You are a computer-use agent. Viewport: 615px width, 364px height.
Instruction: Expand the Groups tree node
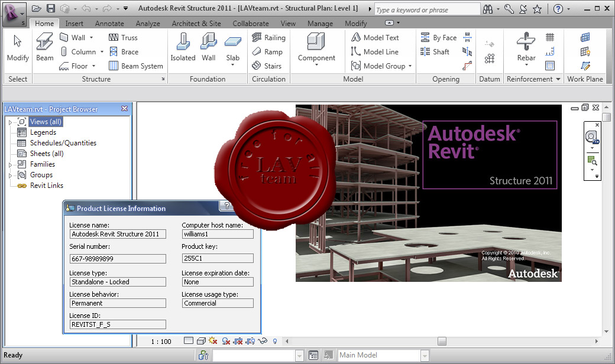pos(10,175)
